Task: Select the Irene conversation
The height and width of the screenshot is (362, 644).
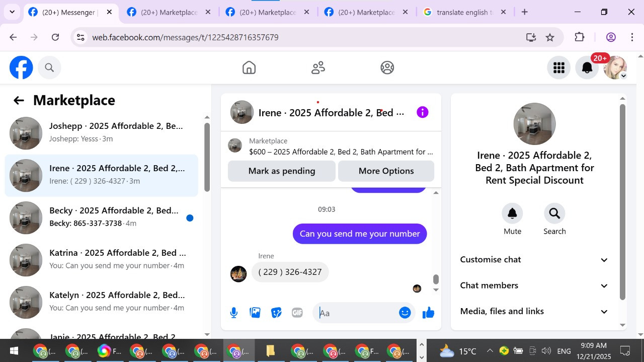Action: click(x=102, y=175)
